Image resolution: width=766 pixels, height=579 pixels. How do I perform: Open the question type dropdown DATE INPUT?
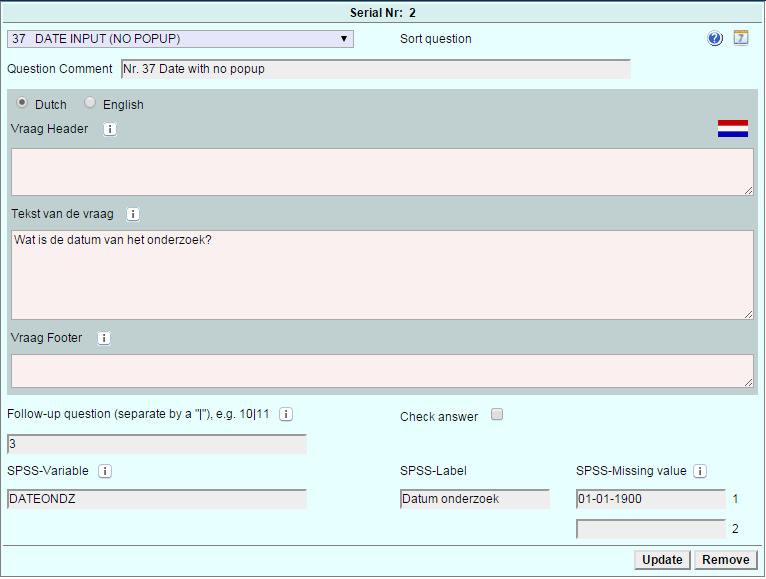point(180,39)
